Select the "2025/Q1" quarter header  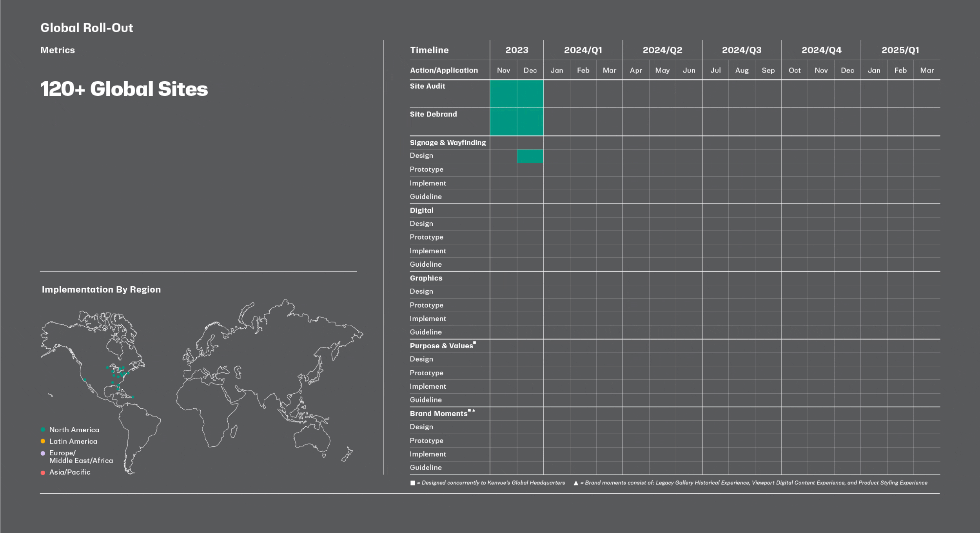[900, 50]
